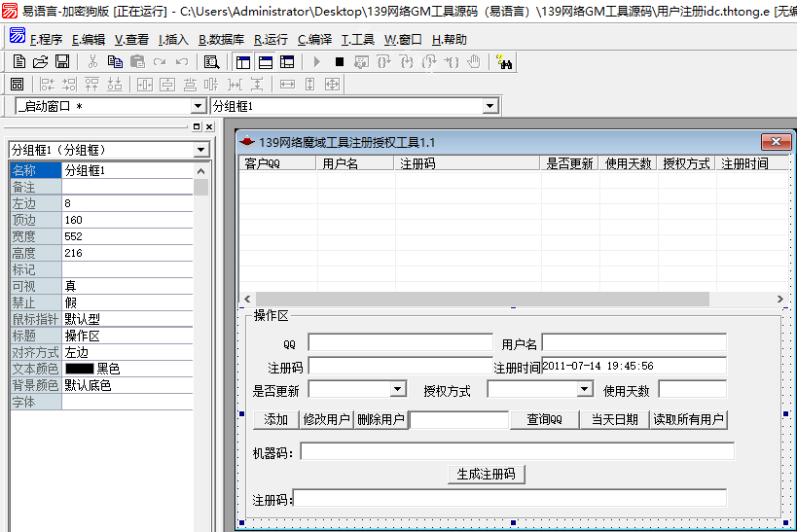
Task: Click the second panel layout toggle icon
Action: (x=266, y=62)
